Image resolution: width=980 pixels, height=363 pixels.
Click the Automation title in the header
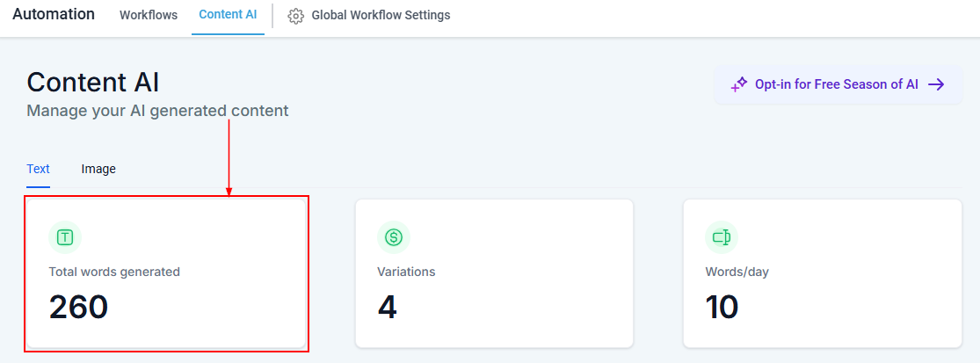[54, 15]
